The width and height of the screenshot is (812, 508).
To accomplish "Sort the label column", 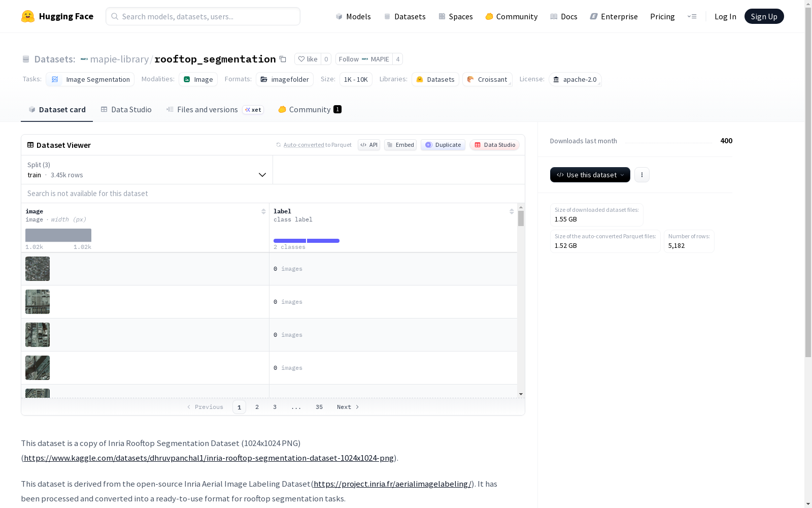I will (512, 211).
